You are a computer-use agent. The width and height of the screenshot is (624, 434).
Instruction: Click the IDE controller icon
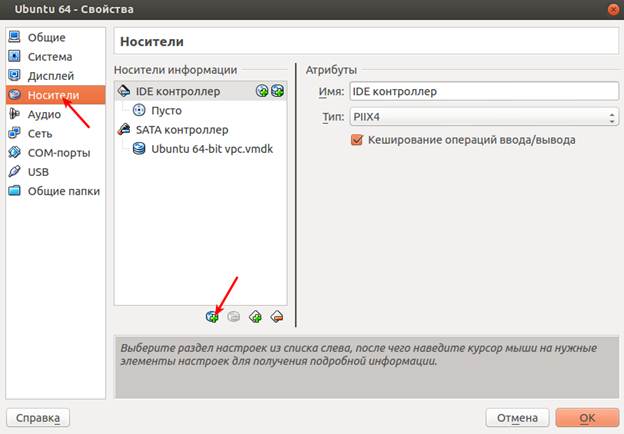124,91
